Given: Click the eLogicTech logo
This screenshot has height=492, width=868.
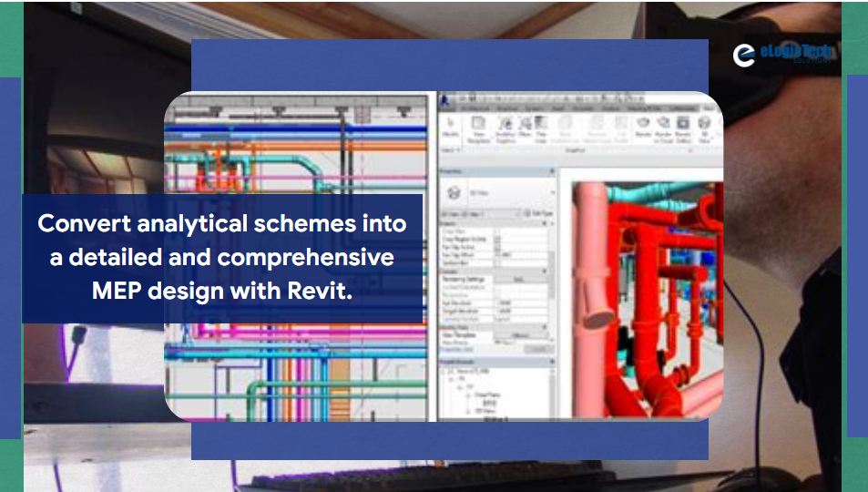Looking at the screenshot, I should [781, 55].
